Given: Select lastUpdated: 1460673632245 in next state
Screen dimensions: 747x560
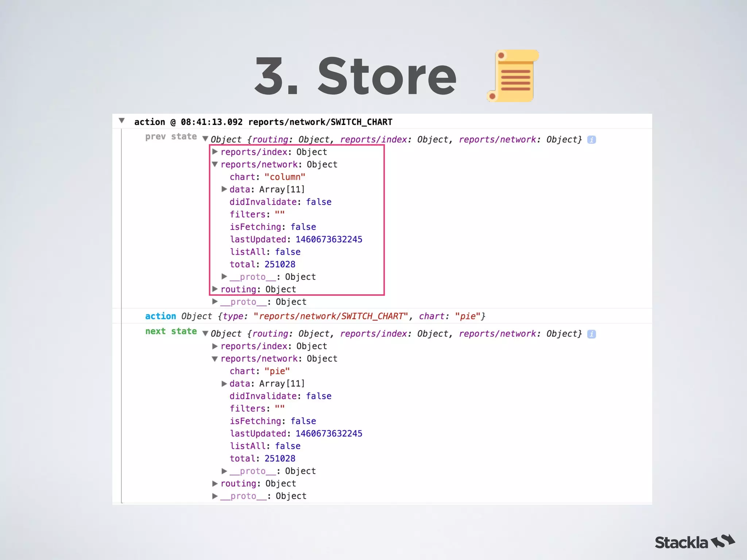Looking at the screenshot, I should pos(296,434).
